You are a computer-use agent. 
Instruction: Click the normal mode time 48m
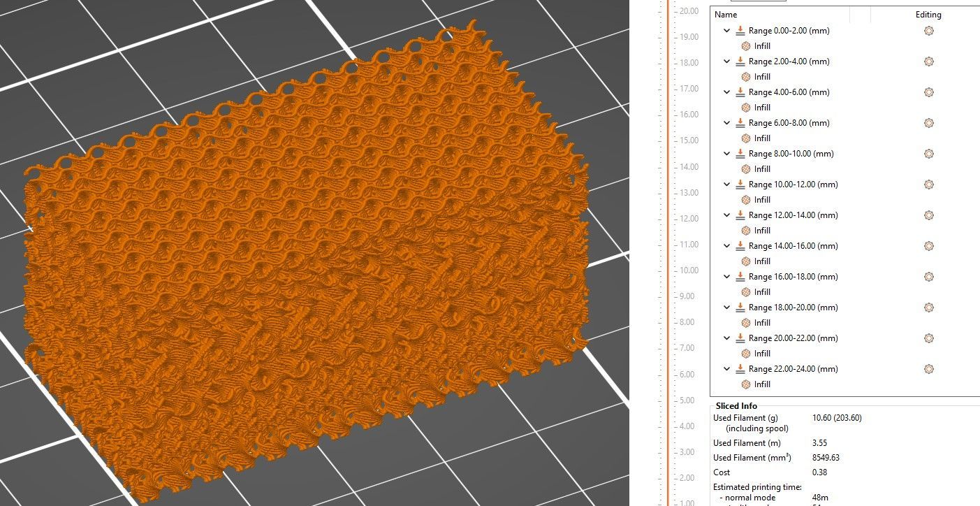pos(819,498)
